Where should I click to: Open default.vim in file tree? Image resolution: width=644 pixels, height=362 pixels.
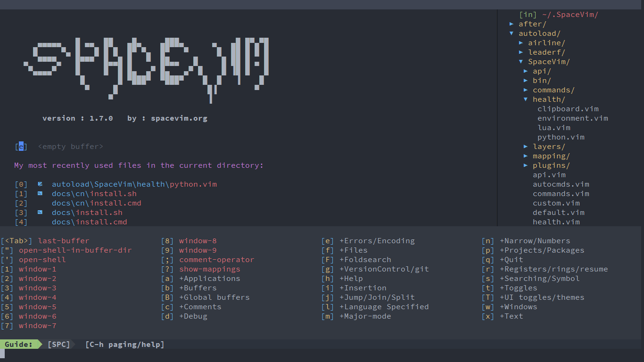[x=559, y=213]
